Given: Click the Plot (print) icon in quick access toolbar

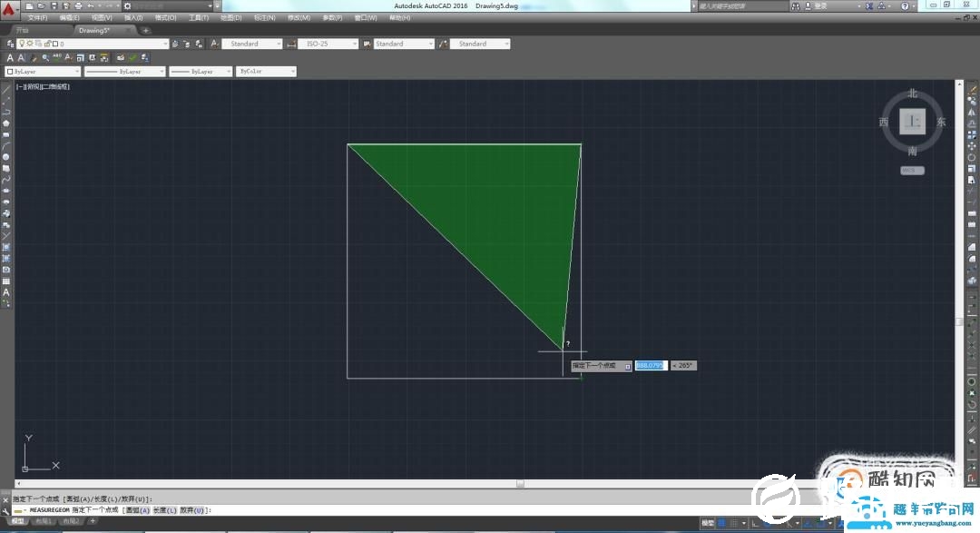Looking at the screenshot, I should [x=77, y=5].
